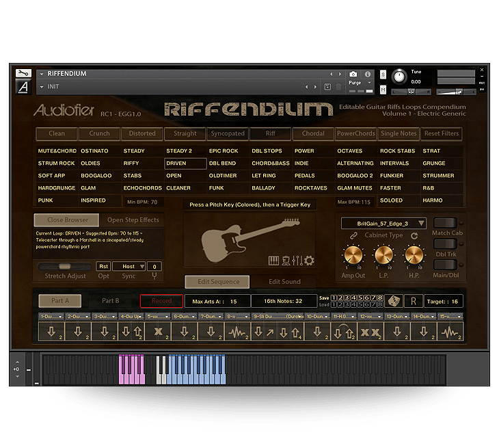Click Open Step Effects button
The width and height of the screenshot is (499, 448).
pos(133,220)
